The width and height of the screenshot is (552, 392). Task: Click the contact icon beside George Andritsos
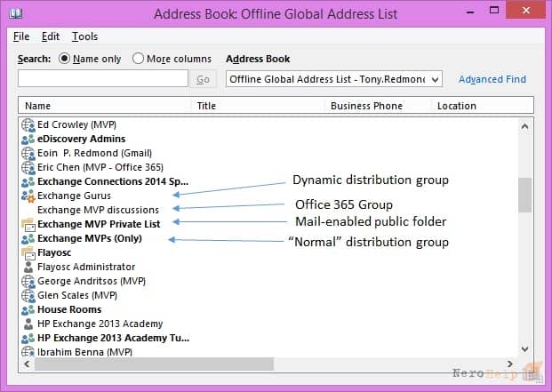28,282
